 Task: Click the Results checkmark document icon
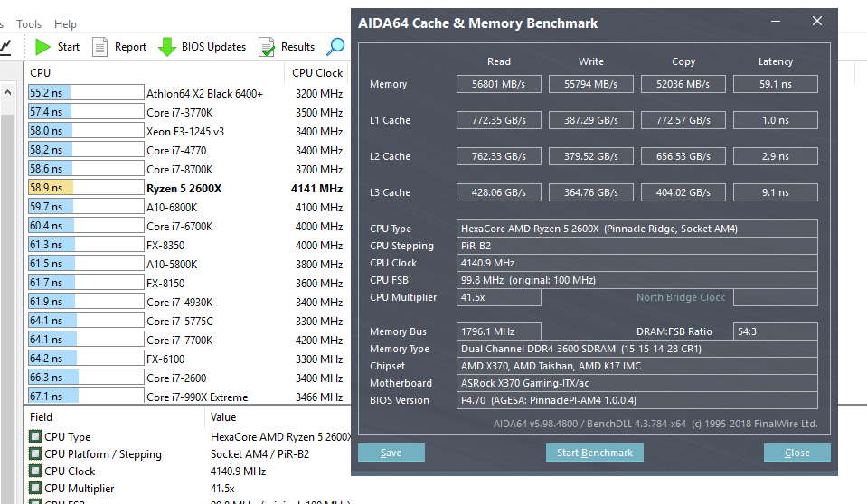coord(267,47)
